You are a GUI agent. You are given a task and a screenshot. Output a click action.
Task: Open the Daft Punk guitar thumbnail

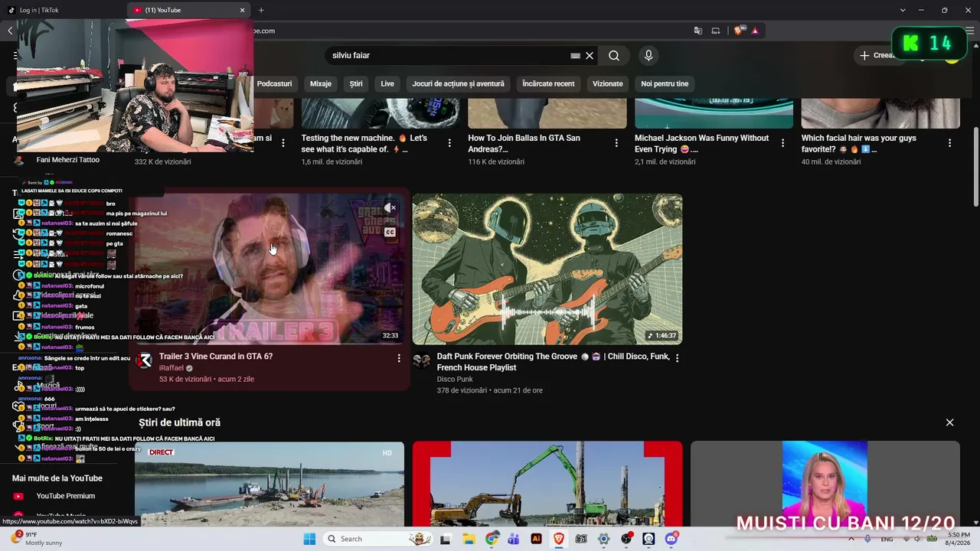tap(547, 269)
